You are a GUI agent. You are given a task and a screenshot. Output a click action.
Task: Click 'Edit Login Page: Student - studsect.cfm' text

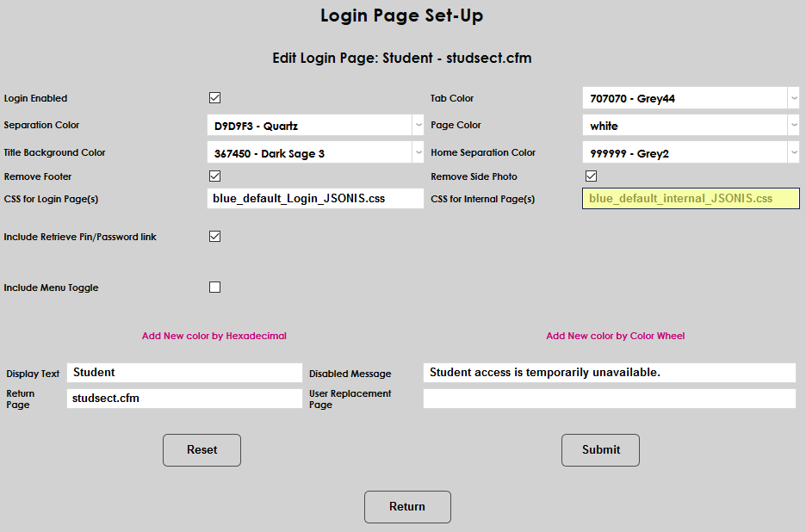(x=402, y=58)
